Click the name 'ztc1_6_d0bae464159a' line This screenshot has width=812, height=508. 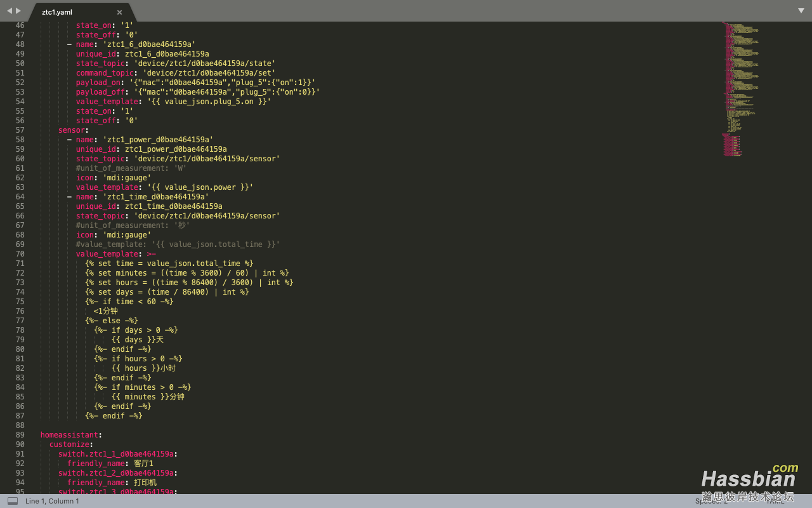click(131, 44)
